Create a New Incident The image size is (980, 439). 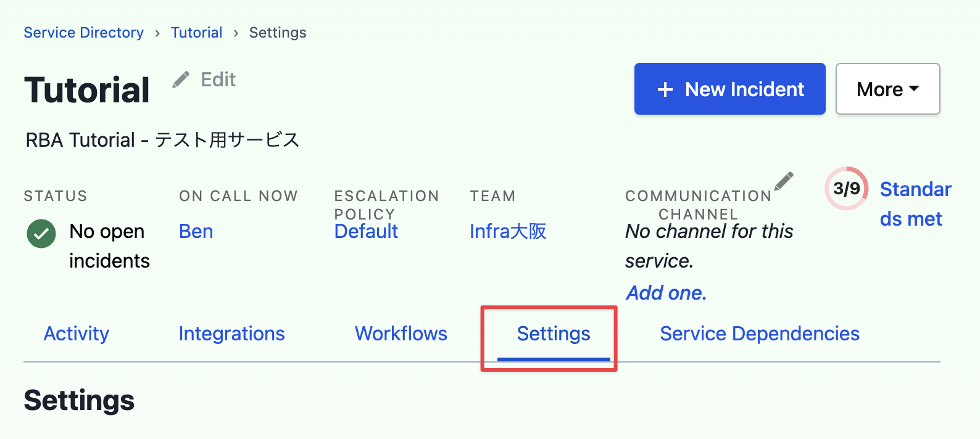pos(729,89)
